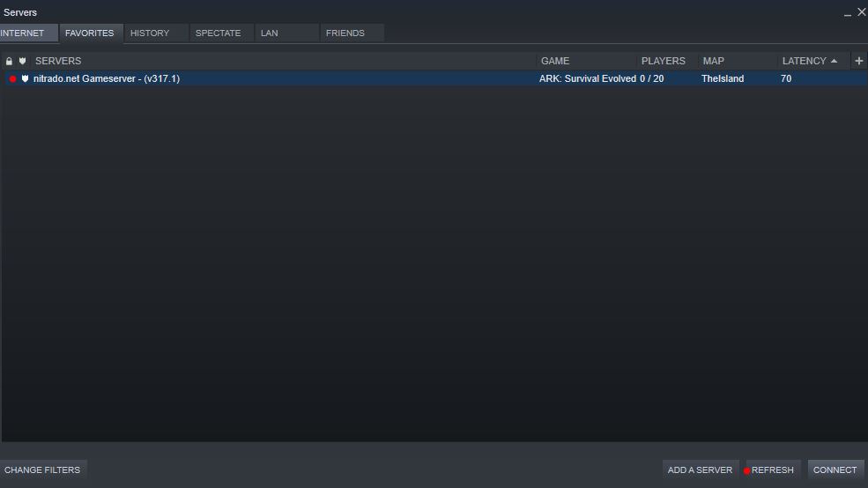Image resolution: width=868 pixels, height=488 pixels.
Task: Go to the Spectate tab
Action: (218, 33)
